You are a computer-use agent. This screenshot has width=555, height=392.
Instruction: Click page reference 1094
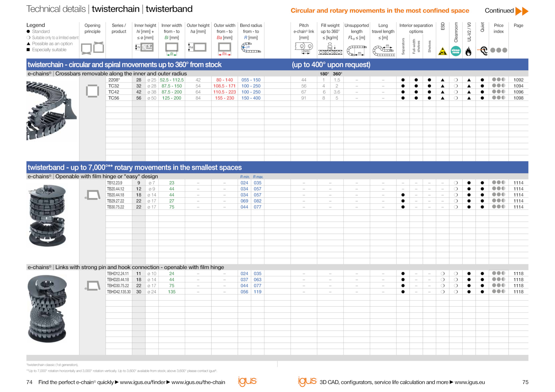coord(519,86)
